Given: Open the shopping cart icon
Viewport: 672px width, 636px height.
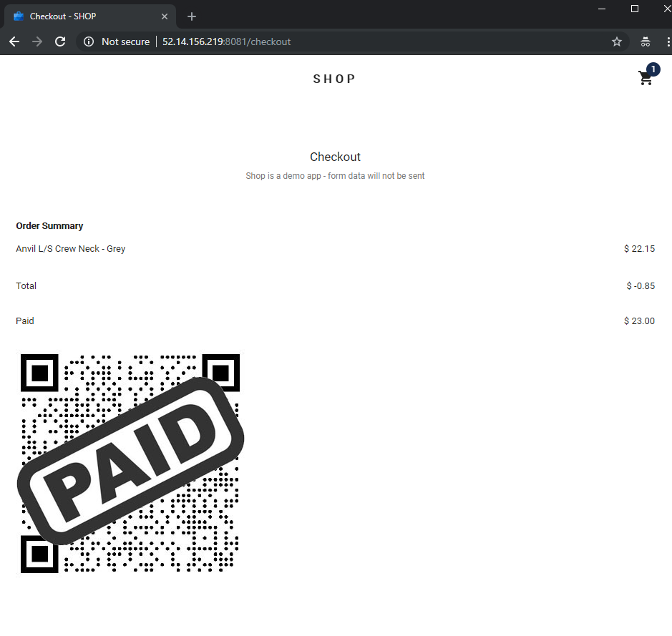Looking at the screenshot, I should [646, 79].
